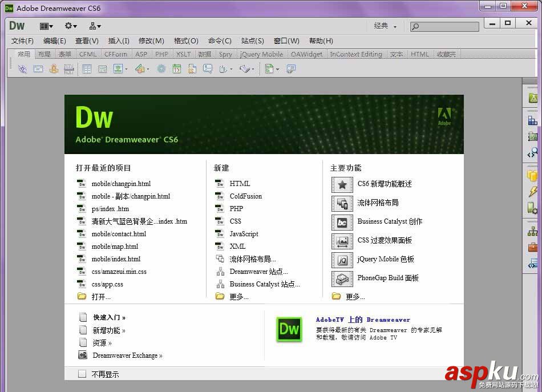Click the Insert Table icon
The image size is (542, 392).
coord(87,69)
